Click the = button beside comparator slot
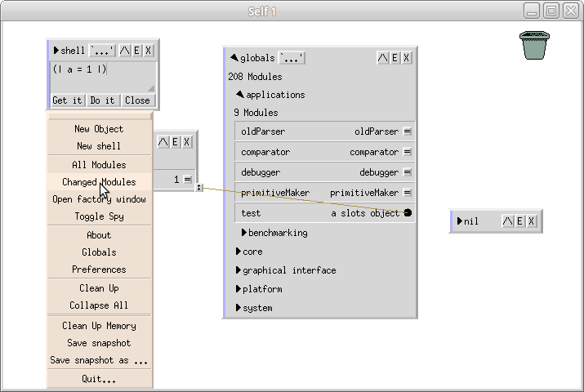 point(407,152)
